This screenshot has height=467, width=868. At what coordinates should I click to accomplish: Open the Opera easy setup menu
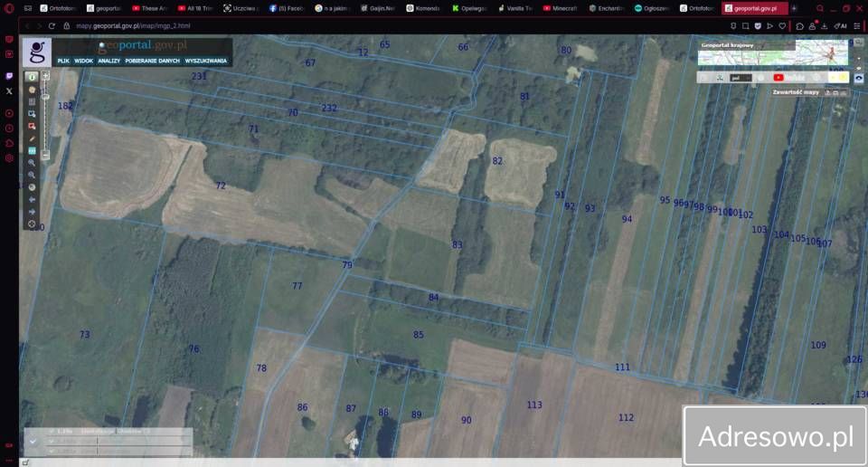point(857,26)
